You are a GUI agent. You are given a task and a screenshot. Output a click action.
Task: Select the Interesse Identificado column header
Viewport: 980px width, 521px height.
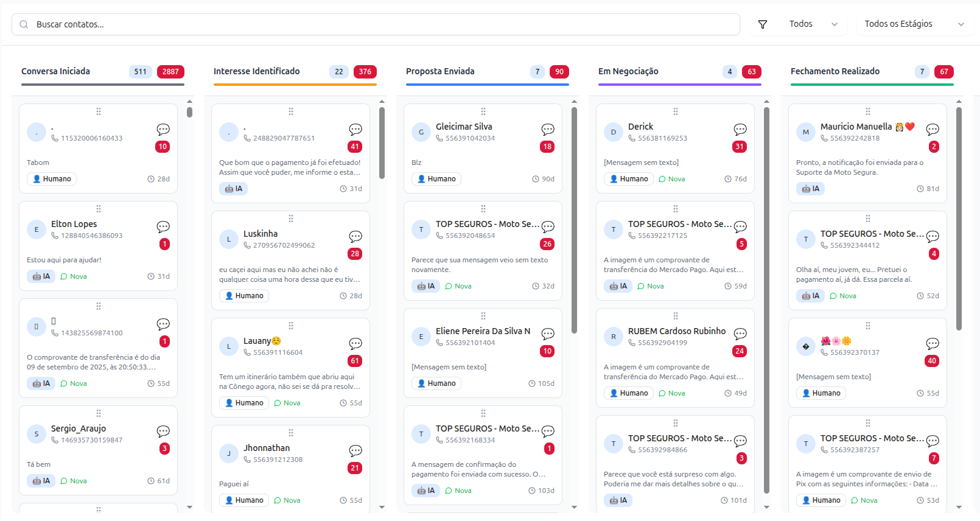point(256,71)
